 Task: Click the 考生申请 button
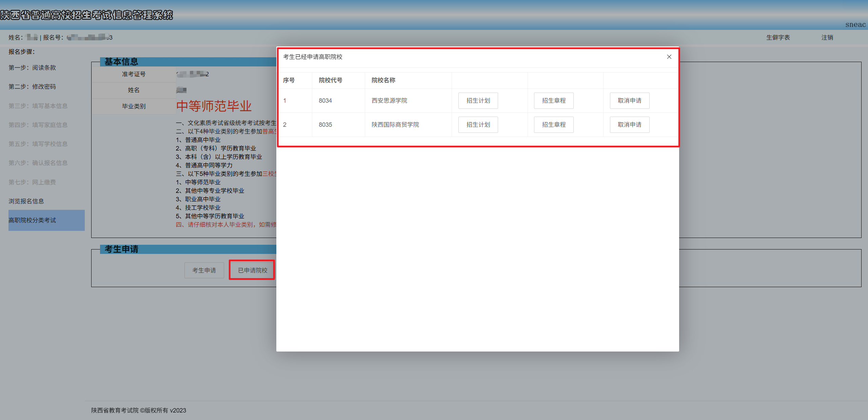click(x=204, y=270)
